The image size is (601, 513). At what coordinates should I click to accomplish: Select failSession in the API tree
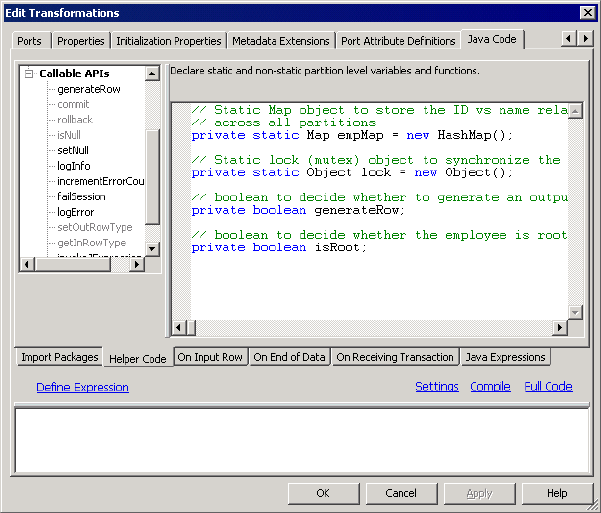coord(81,197)
